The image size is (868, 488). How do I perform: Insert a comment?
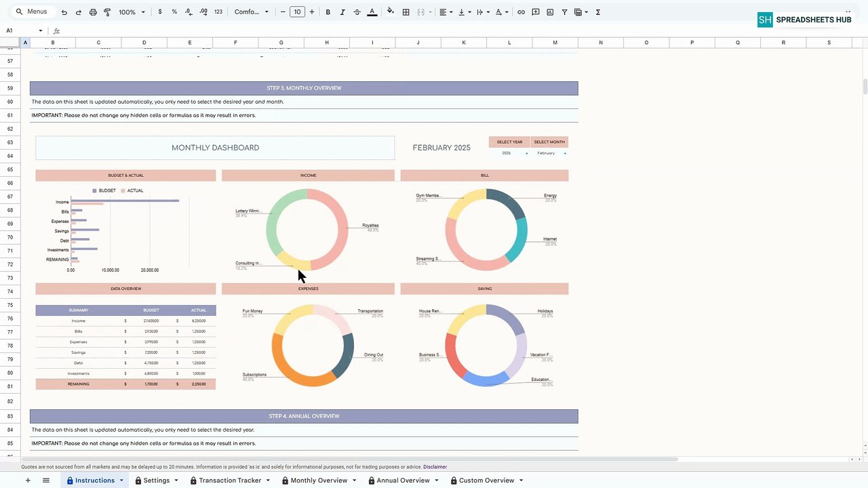[x=536, y=12]
